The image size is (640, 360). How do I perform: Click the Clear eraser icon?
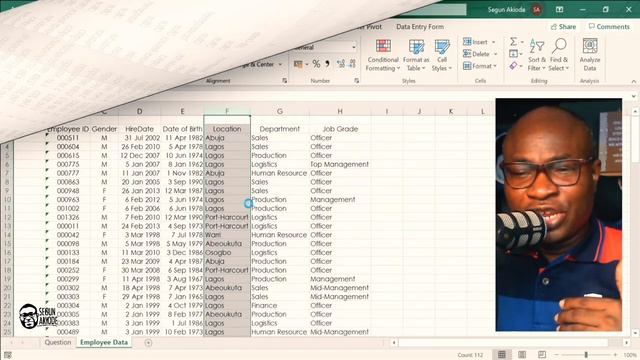pyautogui.click(x=513, y=65)
